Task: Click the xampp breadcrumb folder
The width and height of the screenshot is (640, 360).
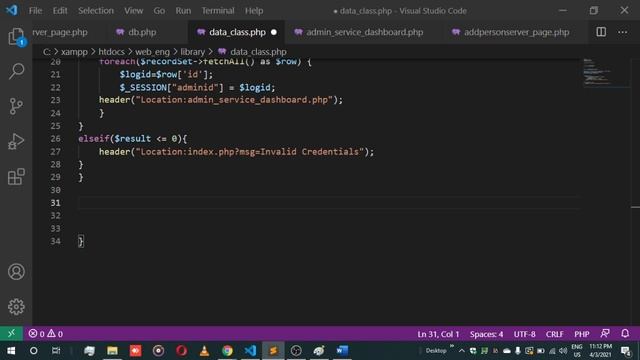Action: 74,52
